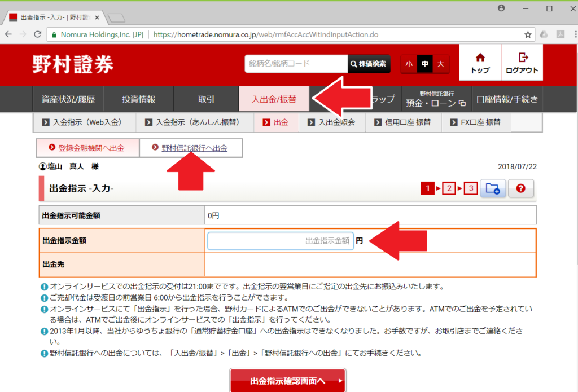Focus the 銘柄名/銘柄コード search field

[x=296, y=64]
